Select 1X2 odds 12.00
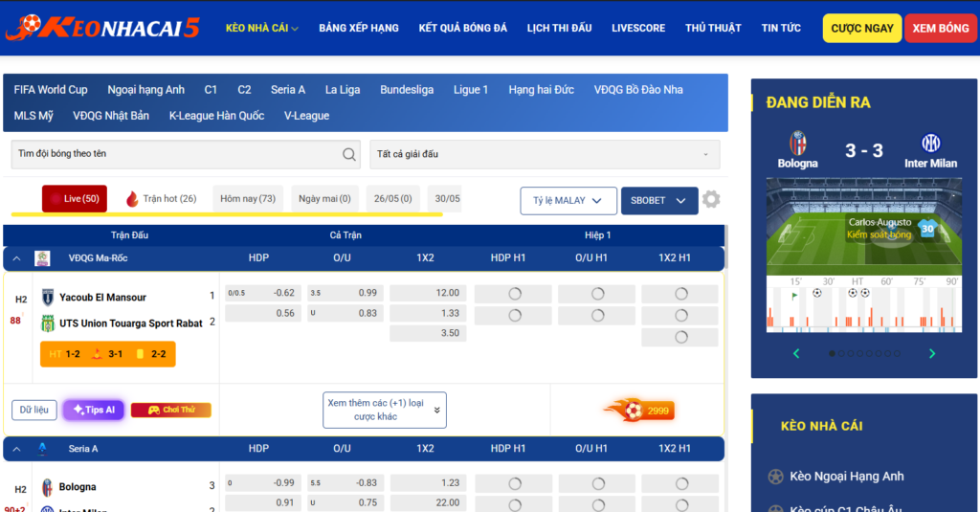Image resolution: width=980 pixels, height=512 pixels. click(x=428, y=293)
